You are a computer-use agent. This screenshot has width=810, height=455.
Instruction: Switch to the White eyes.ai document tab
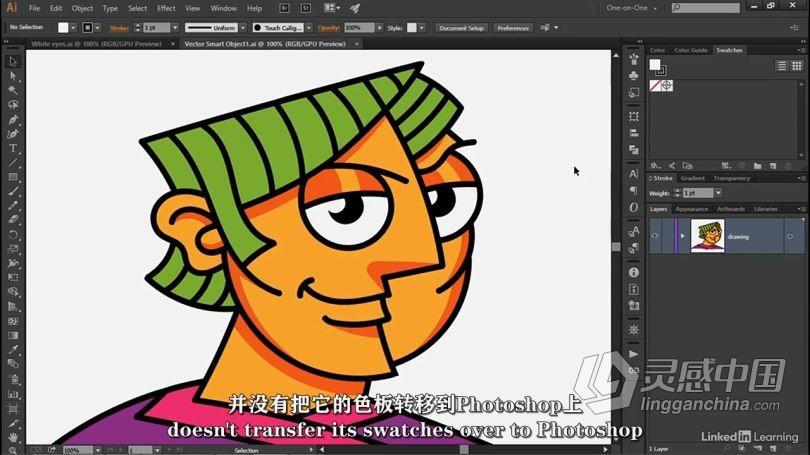(x=97, y=44)
